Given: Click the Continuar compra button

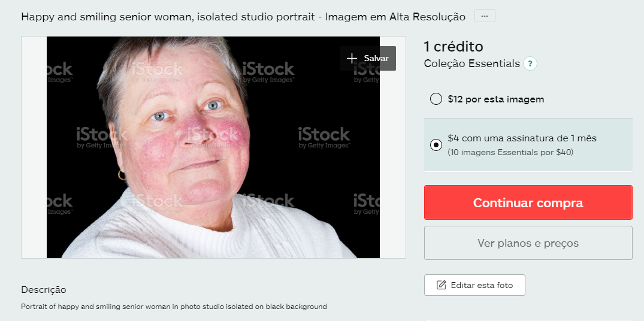Looking at the screenshot, I should [x=528, y=202].
